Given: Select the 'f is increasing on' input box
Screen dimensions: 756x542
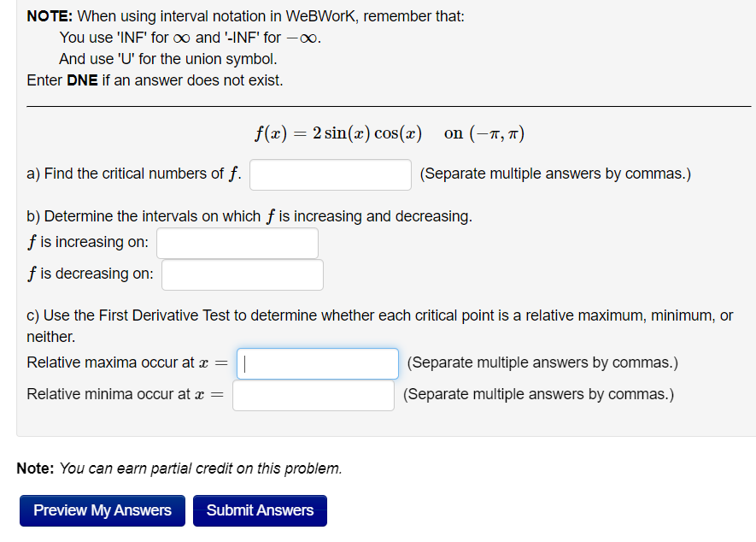Looking at the screenshot, I should (237, 243).
